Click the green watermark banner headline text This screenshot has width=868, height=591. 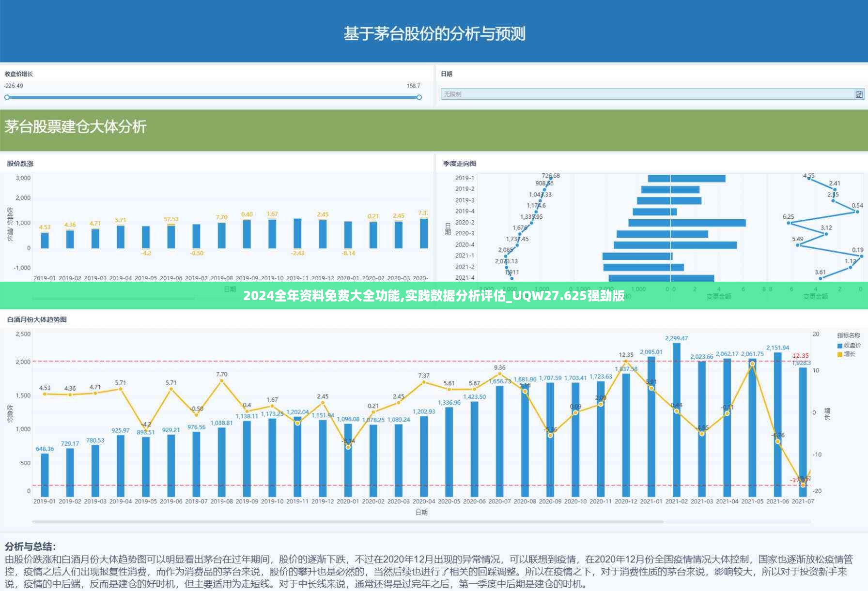434,296
